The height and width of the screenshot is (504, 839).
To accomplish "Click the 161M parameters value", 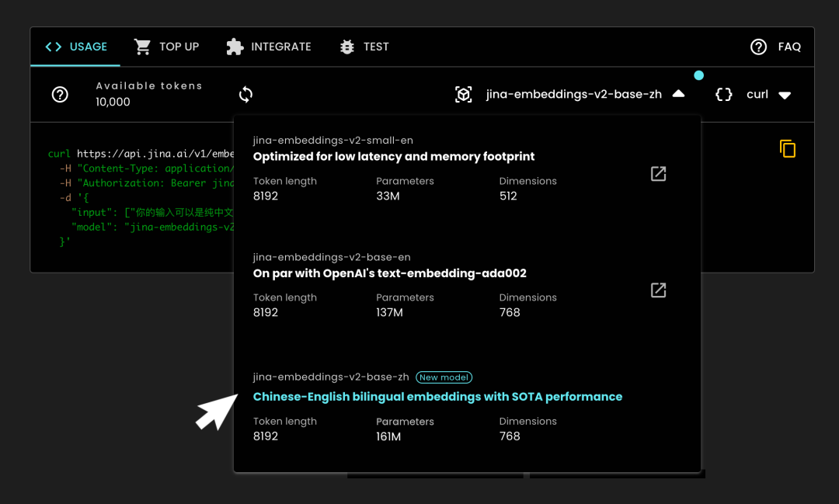I will pos(388,436).
